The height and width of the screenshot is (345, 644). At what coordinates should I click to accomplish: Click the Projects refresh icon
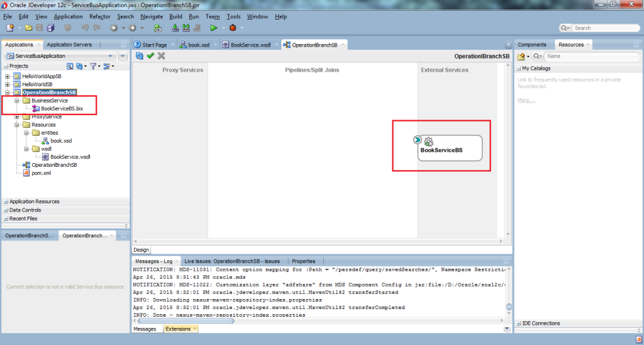[x=79, y=66]
